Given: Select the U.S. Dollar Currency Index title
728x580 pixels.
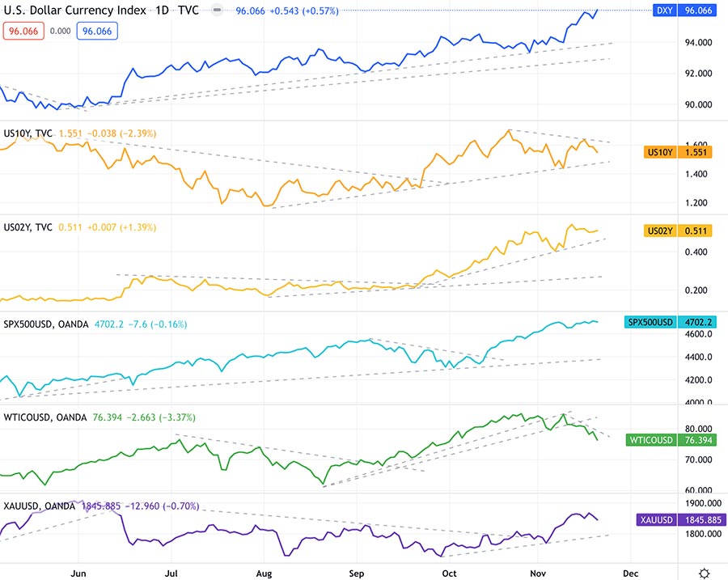Looking at the screenshot, I should [77, 11].
